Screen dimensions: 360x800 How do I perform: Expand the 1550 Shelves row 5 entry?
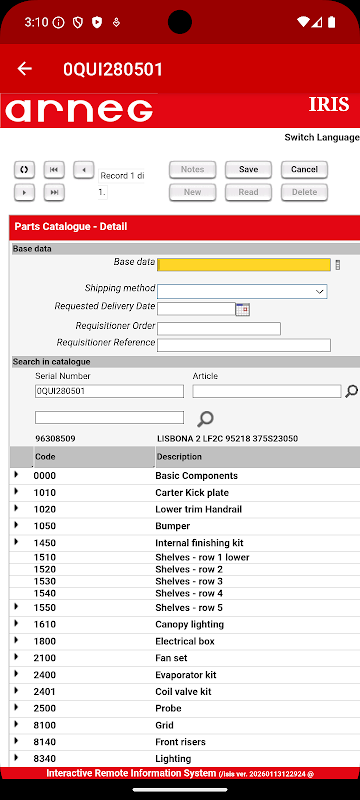[16, 606]
